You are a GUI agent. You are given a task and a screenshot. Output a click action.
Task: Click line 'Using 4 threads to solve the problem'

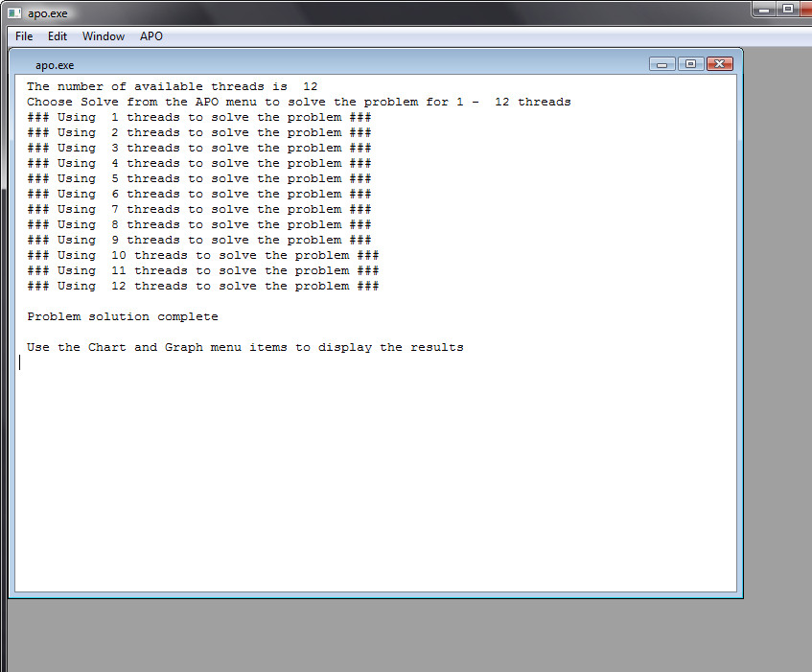click(198, 164)
